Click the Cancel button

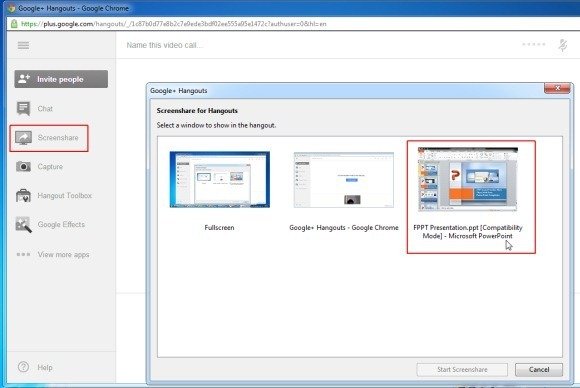(x=539, y=370)
